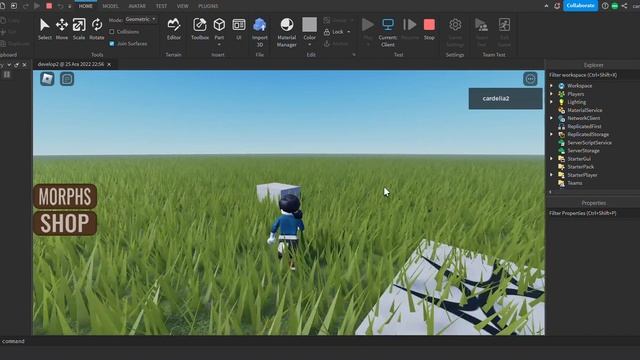Expand the Lighting tree node
This screenshot has height=360, width=640.
coord(551,102)
